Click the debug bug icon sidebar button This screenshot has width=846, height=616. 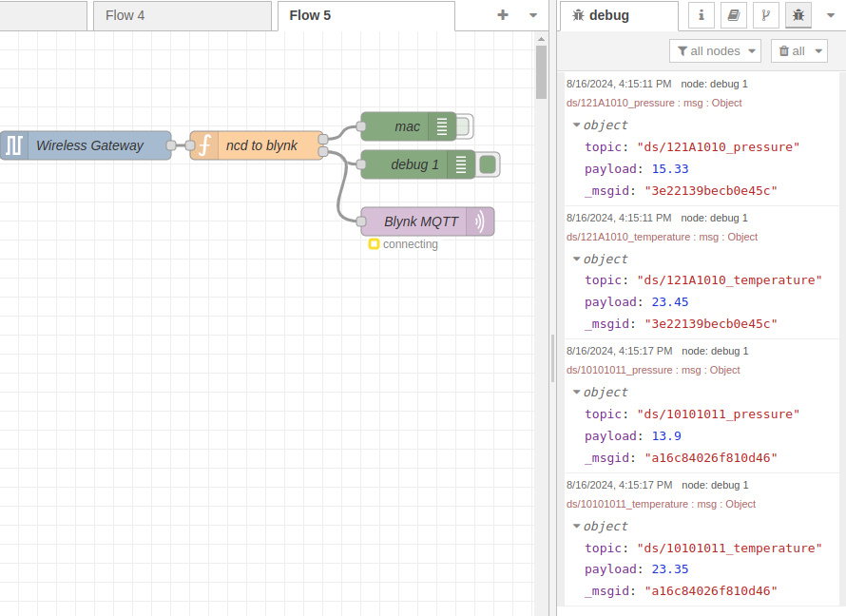coord(798,15)
